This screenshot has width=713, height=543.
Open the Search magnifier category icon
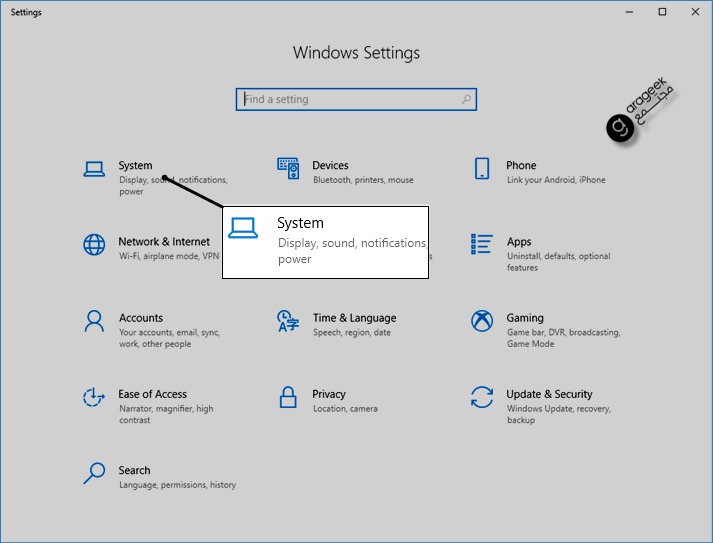[94, 473]
